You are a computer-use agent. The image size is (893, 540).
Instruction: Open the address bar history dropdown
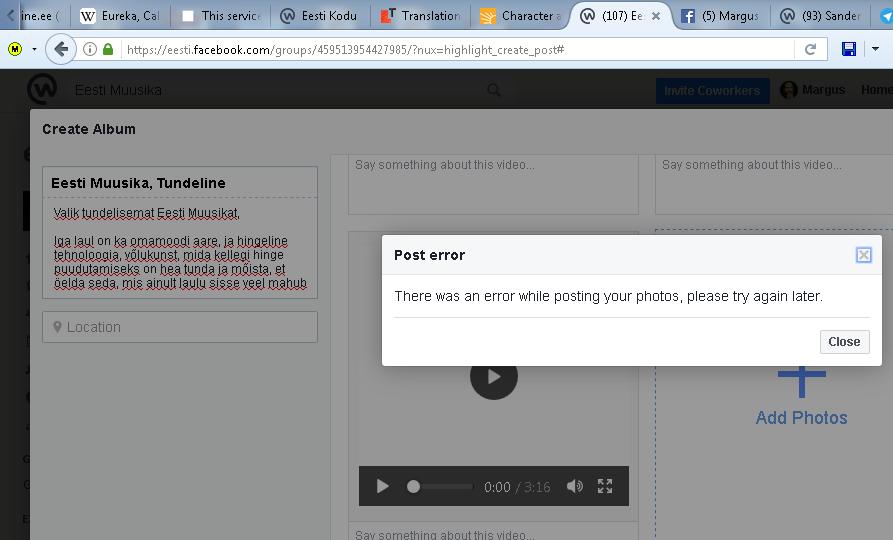pos(783,49)
